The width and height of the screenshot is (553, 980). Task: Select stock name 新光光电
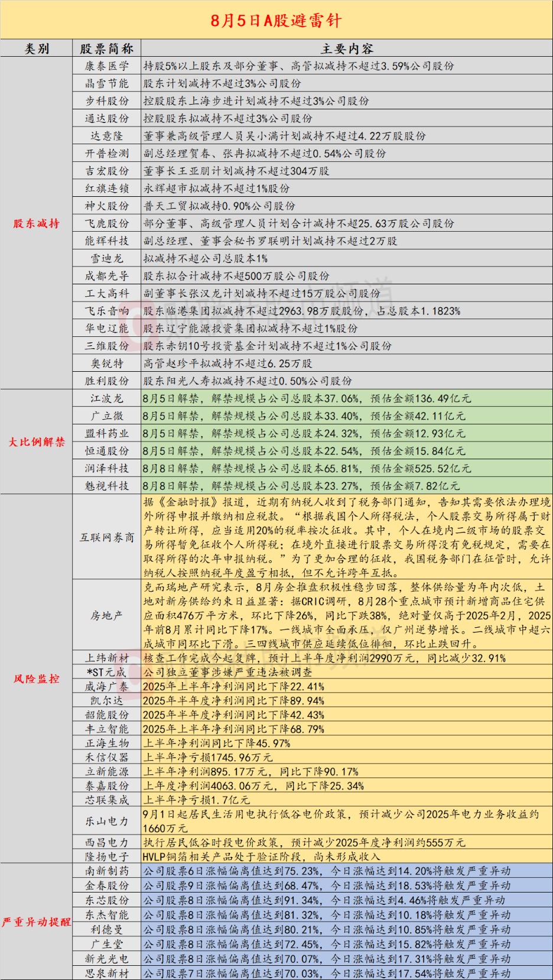[107, 959]
